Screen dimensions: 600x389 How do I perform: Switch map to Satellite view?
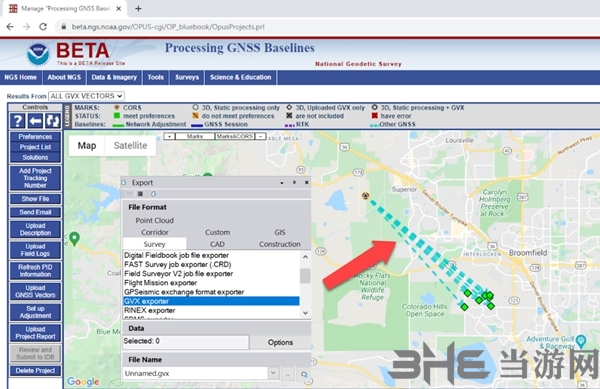click(x=130, y=146)
